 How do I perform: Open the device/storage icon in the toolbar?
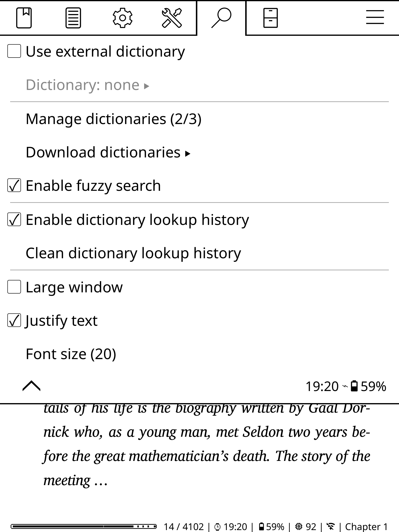pyautogui.click(x=271, y=18)
